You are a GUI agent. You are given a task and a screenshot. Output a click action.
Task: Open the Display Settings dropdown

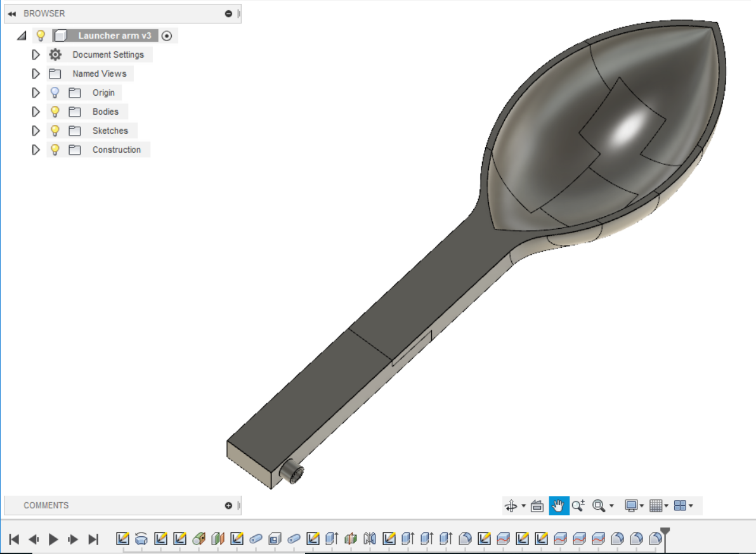click(x=634, y=505)
